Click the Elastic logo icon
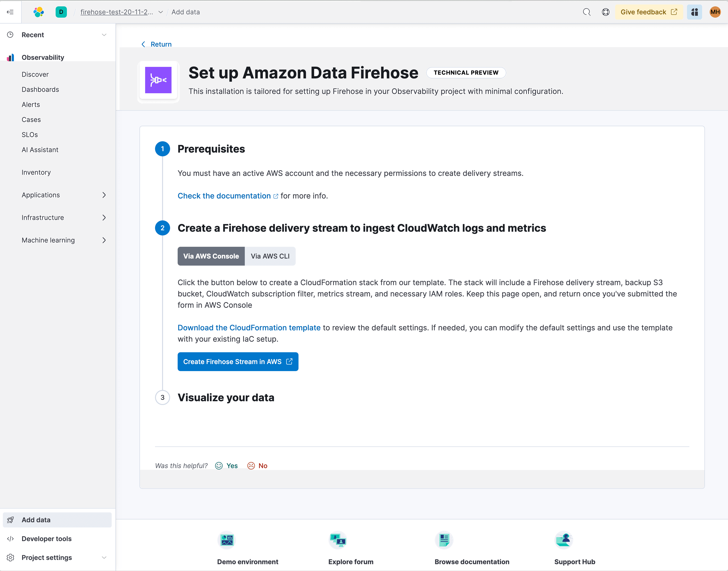The height and width of the screenshot is (571, 728). pos(39,12)
